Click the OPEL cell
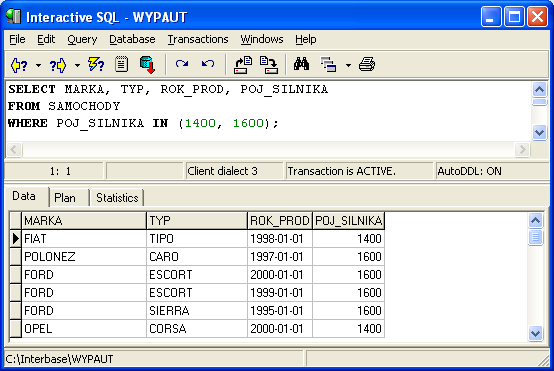The image size is (554, 371). tap(84, 329)
